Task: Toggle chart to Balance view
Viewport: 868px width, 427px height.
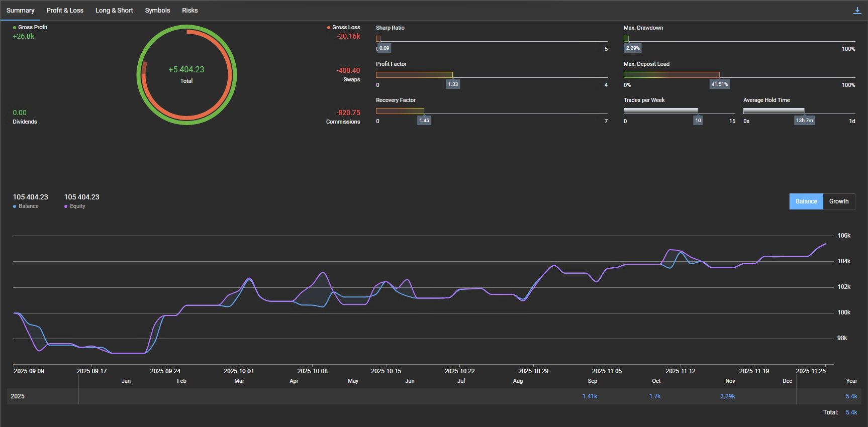Action: 806,201
